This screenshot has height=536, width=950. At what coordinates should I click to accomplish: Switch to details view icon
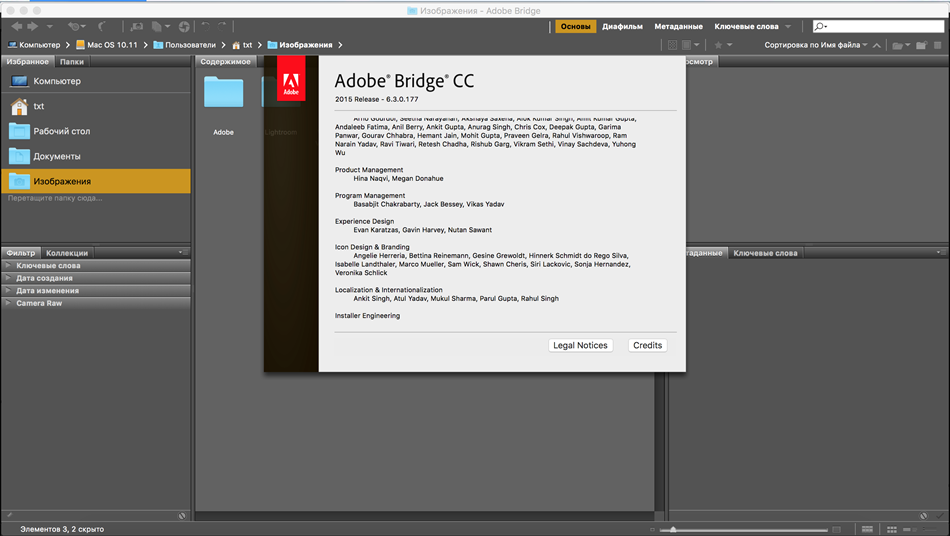(908, 529)
